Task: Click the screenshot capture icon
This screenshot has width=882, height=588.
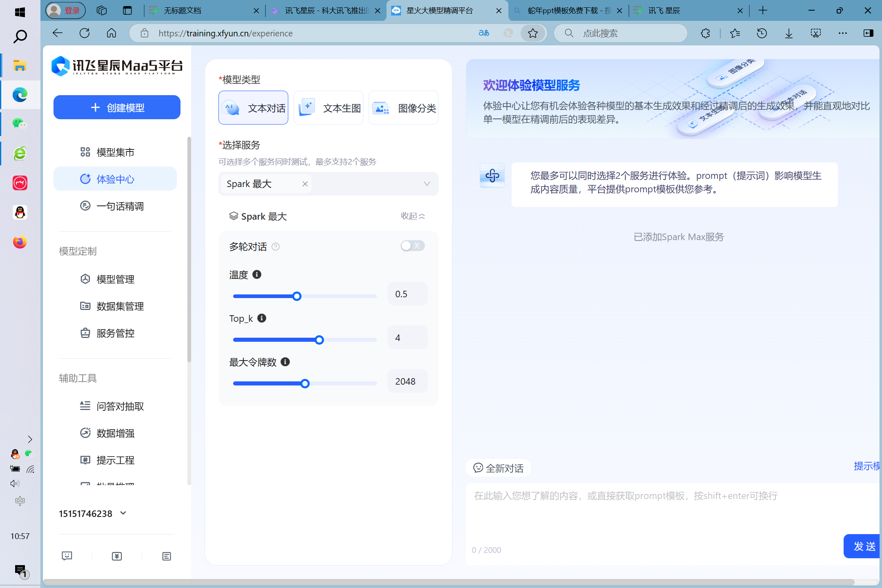Action: point(815,33)
